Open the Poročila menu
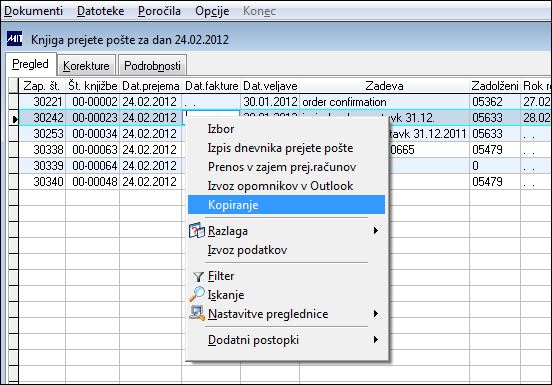This screenshot has height=385, width=552. coord(159,11)
